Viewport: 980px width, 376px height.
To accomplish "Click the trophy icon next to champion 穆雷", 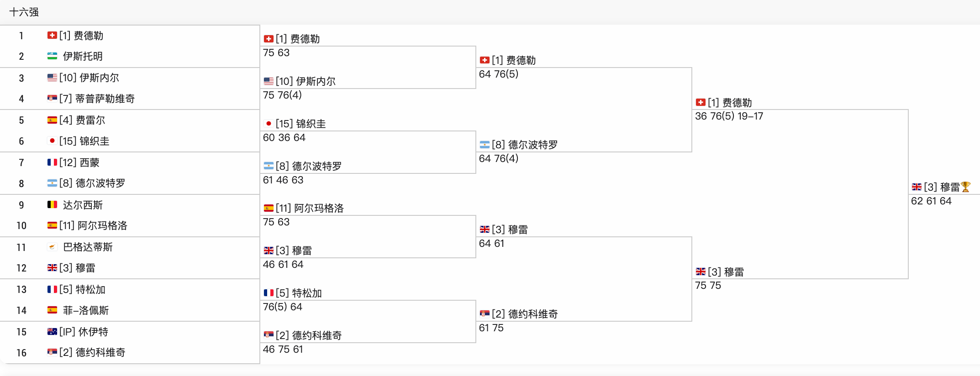I will click(965, 187).
